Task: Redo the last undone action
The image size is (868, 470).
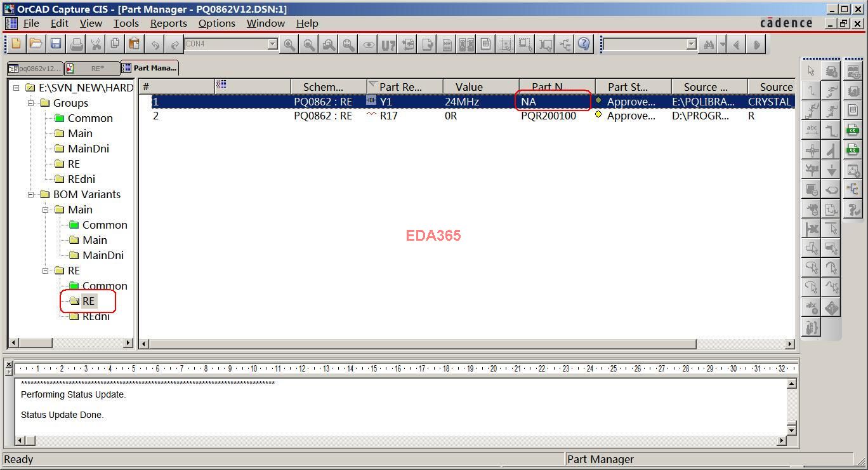Action: pyautogui.click(x=174, y=44)
